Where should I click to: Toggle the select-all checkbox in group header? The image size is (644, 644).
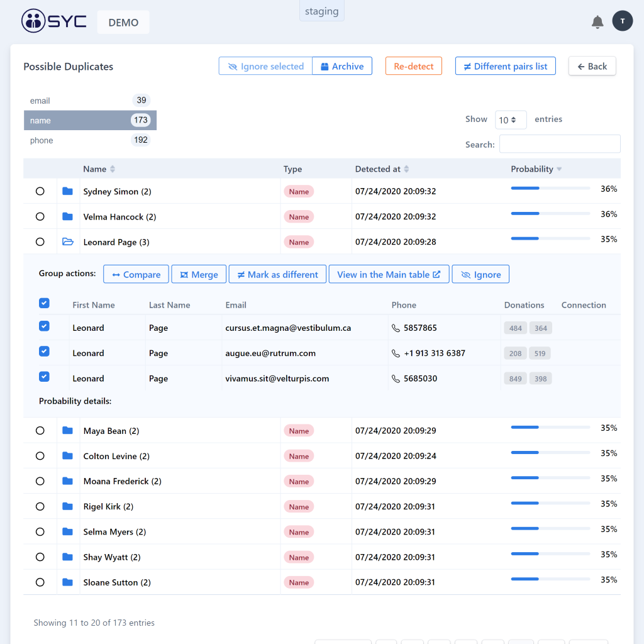click(x=44, y=303)
